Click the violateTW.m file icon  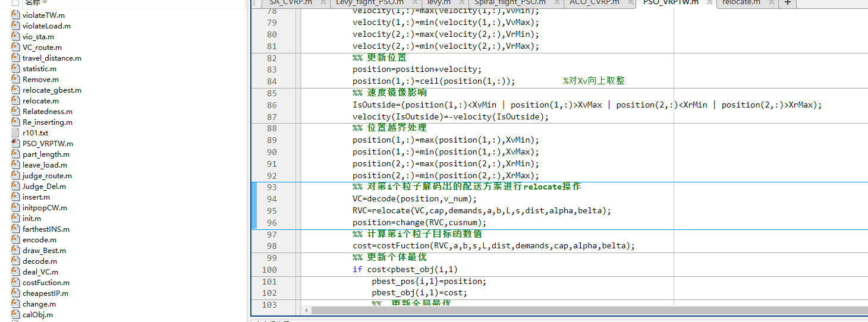[x=16, y=15]
